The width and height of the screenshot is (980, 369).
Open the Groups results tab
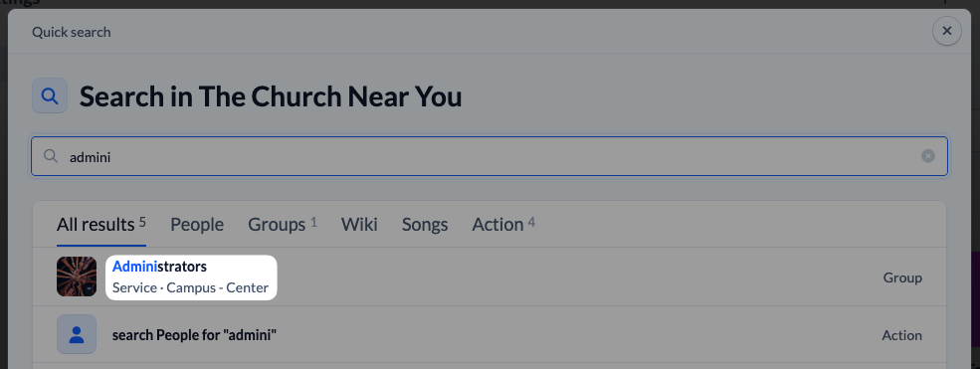tap(283, 224)
